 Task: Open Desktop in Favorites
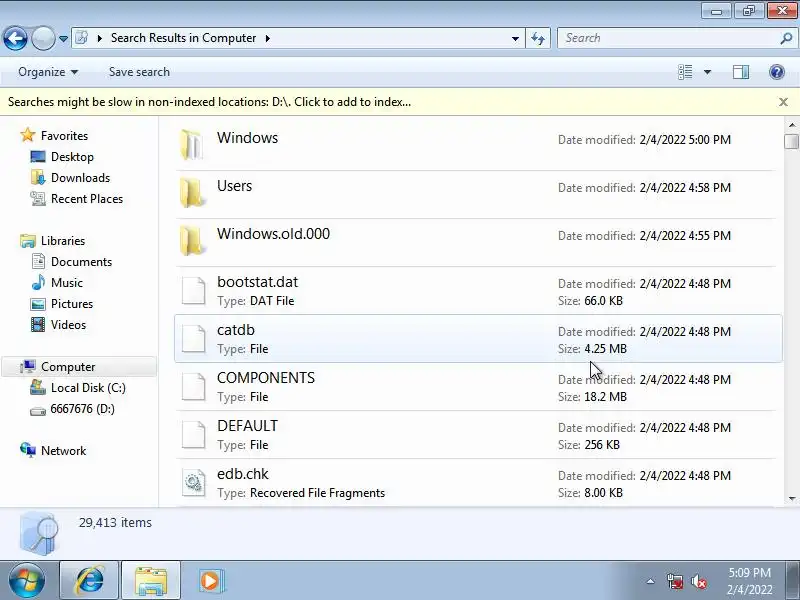[72, 157]
